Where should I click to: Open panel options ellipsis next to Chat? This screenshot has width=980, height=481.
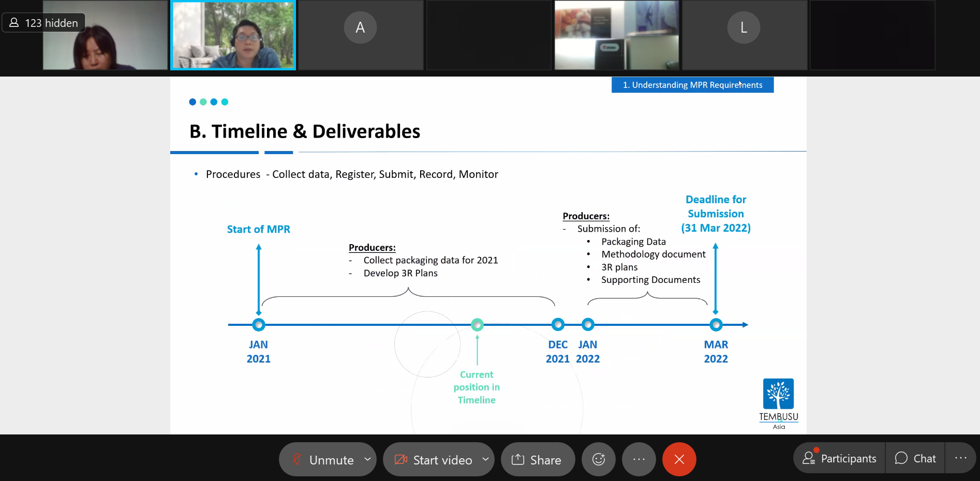pos(960,458)
